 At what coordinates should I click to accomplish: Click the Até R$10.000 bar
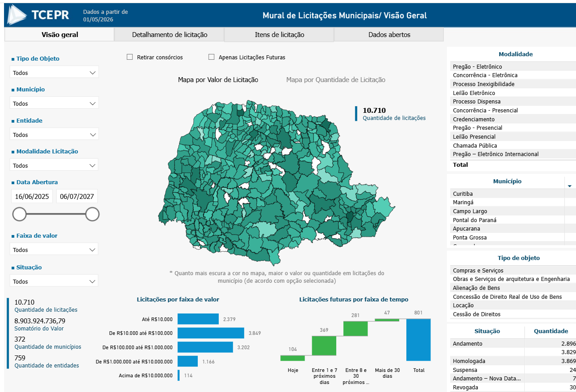click(198, 319)
